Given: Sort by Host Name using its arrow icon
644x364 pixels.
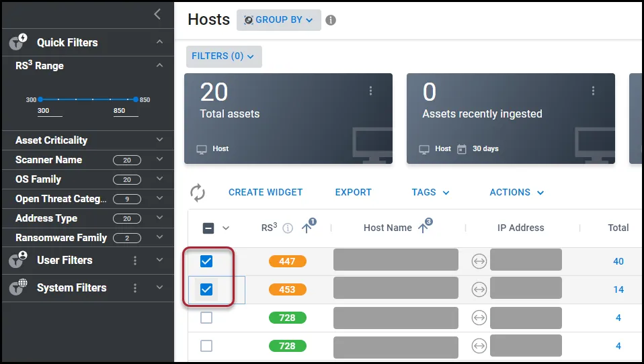Looking at the screenshot, I should pos(423,228).
